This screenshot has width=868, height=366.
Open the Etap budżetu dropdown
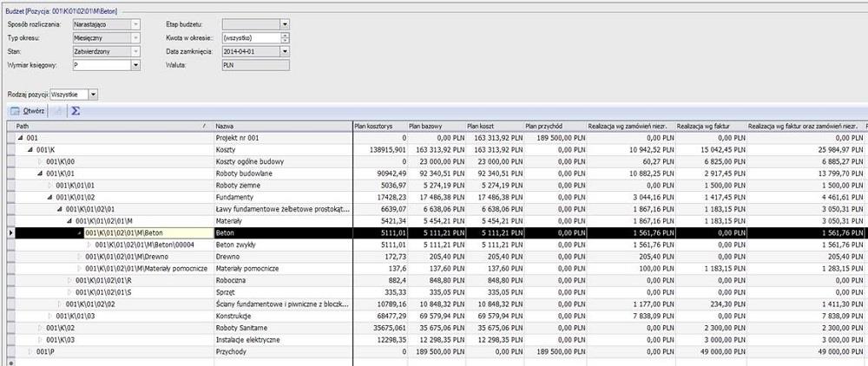pyautogui.click(x=285, y=25)
